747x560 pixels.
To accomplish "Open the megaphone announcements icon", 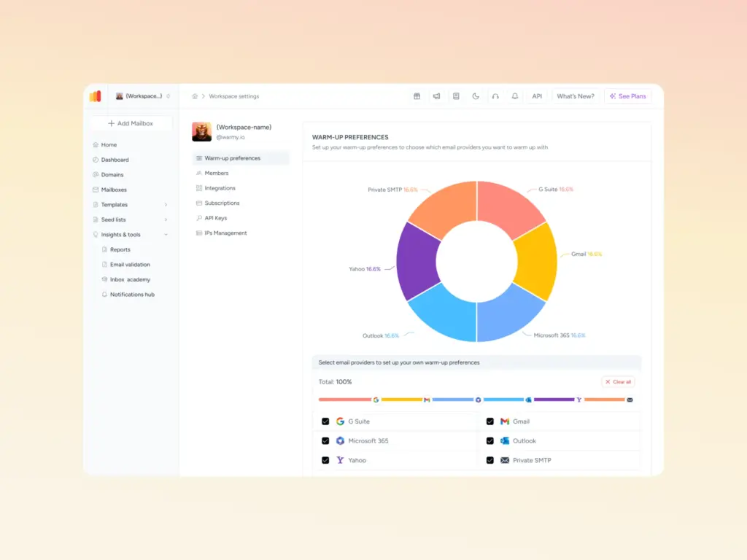I will (x=436, y=96).
